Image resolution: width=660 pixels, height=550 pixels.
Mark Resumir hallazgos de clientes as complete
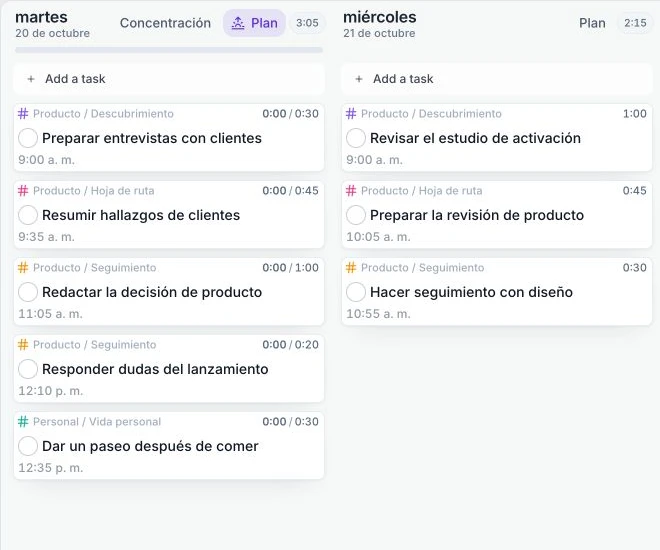pos(28,215)
